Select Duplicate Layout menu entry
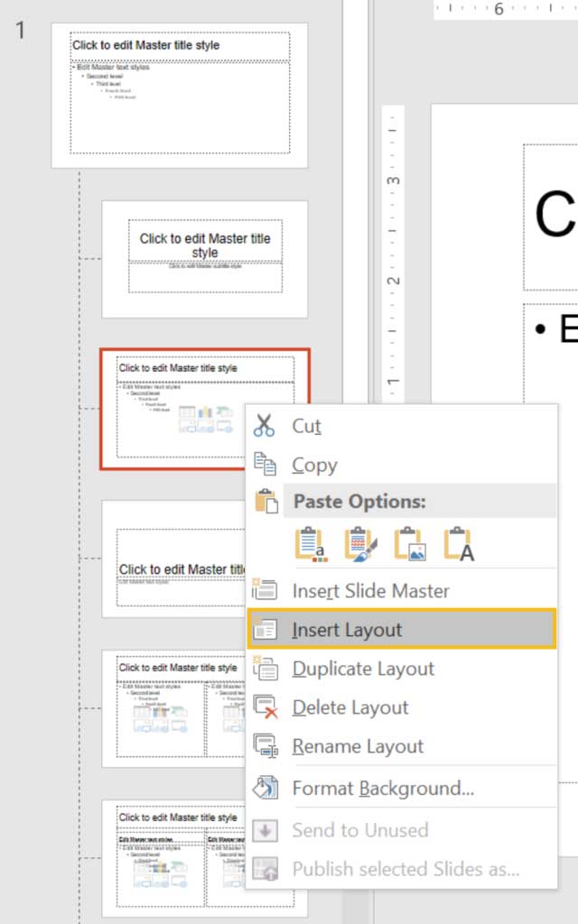Image resolution: width=578 pixels, height=924 pixels. pyautogui.click(x=402, y=669)
